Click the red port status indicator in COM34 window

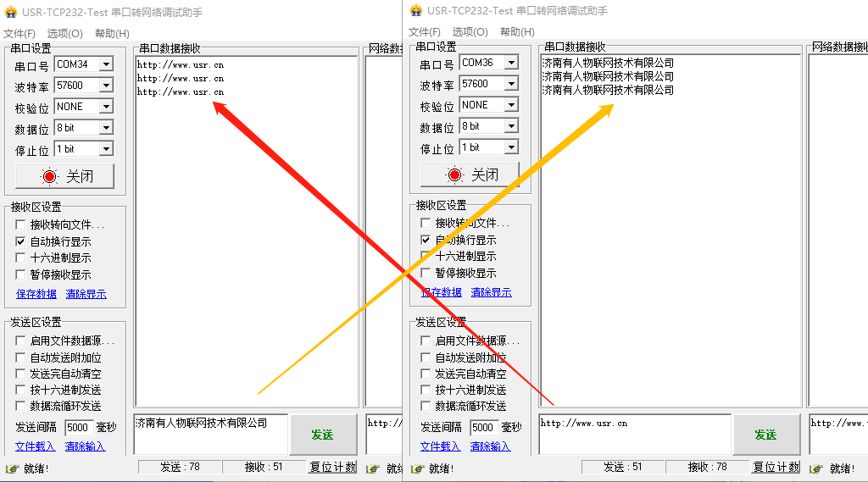[49, 176]
